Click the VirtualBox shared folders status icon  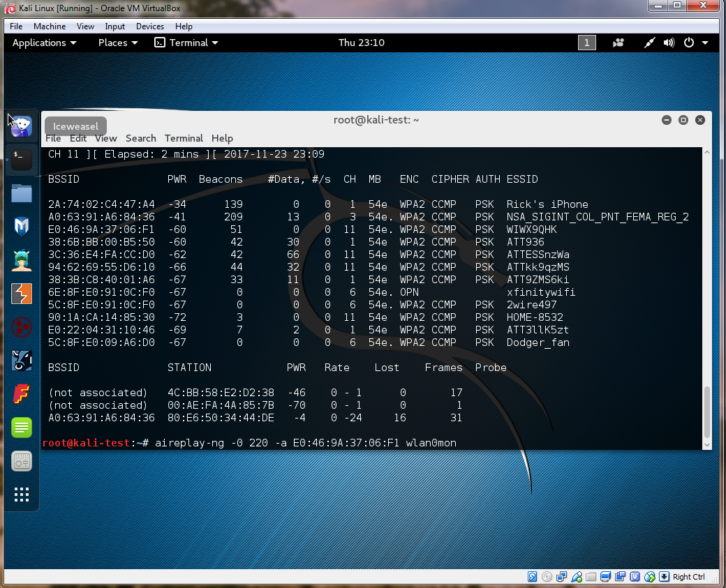coord(591,576)
